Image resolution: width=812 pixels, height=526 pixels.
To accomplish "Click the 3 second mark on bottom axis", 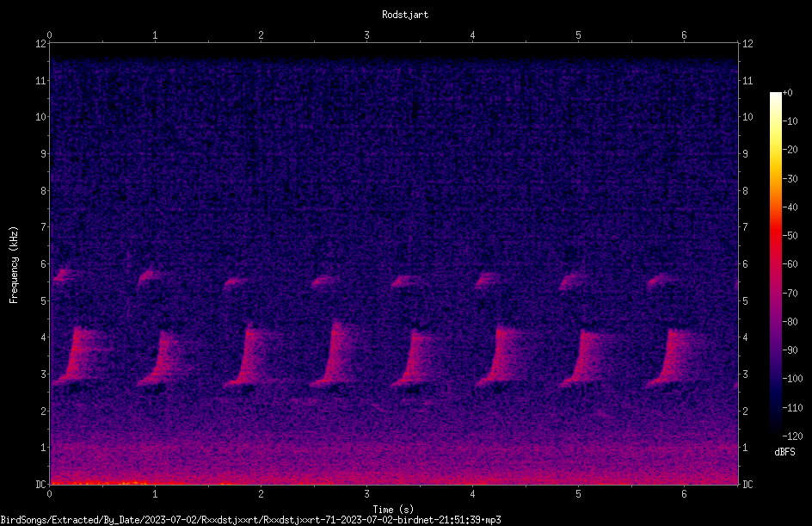I will pos(366,494).
